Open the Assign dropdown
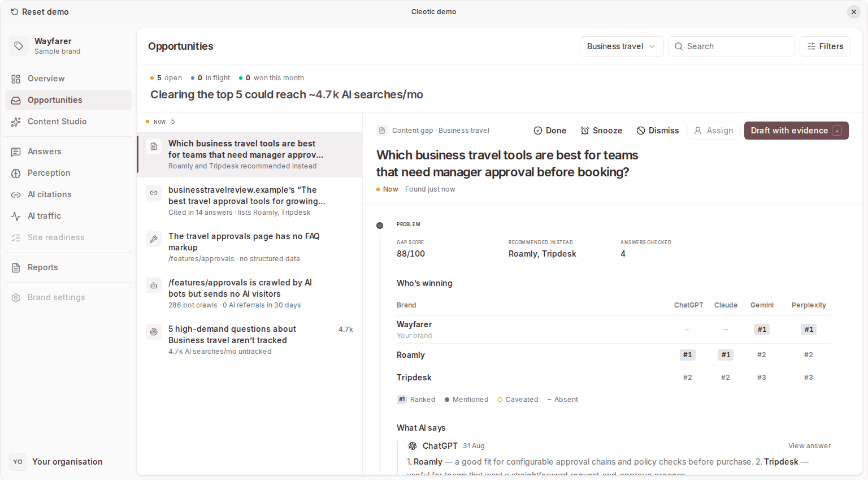868x481 pixels. coord(713,131)
